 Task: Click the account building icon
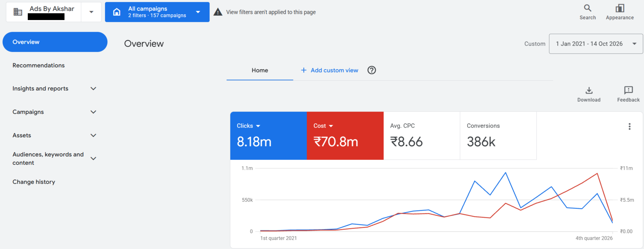[x=18, y=12]
